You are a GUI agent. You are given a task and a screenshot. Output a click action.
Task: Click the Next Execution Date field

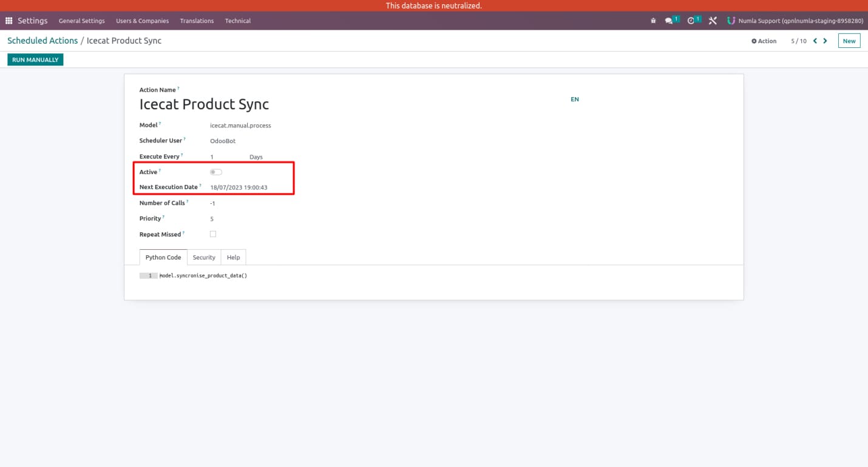[x=239, y=187]
